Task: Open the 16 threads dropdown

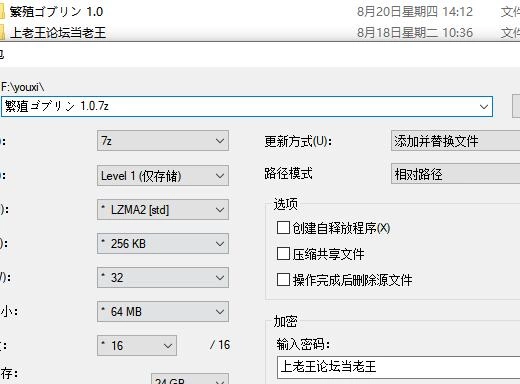Action: pos(137,346)
